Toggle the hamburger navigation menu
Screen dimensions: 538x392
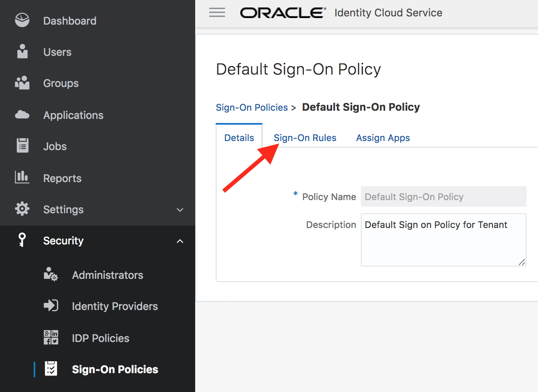pyautogui.click(x=217, y=13)
